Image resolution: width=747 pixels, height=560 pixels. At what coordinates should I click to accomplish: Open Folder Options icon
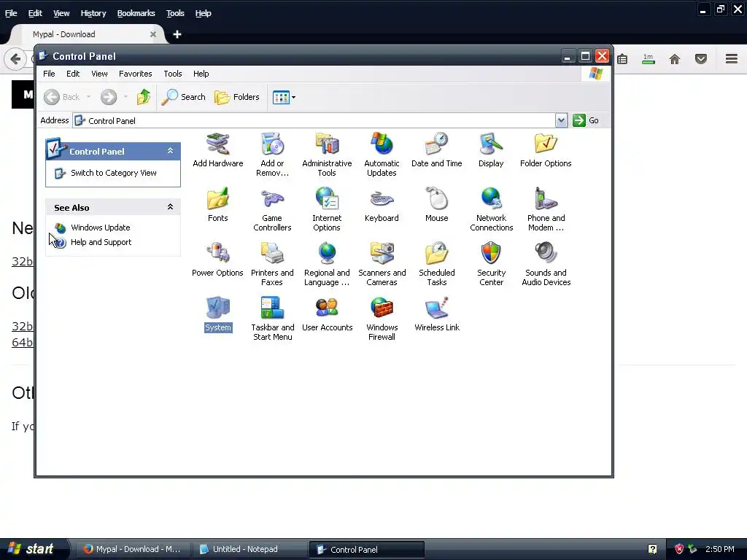tap(546, 150)
